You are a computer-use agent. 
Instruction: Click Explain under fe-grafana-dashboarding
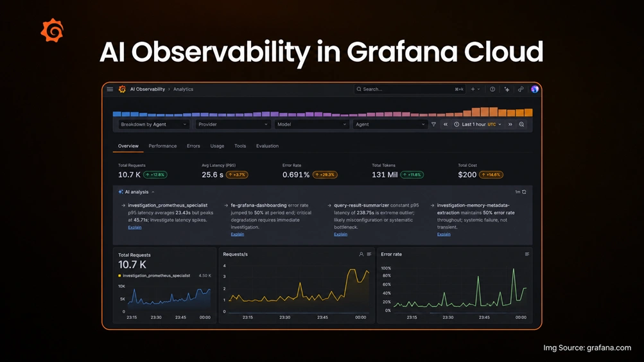tap(238, 234)
